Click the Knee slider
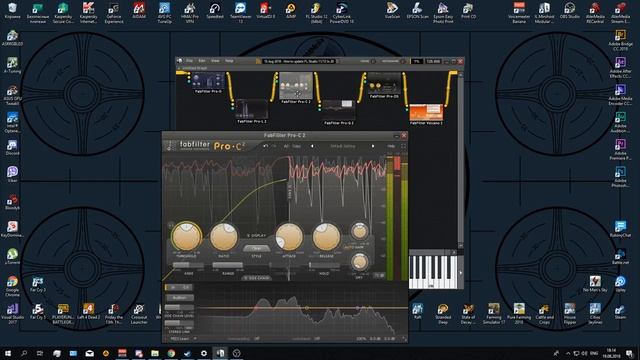Screen dimensions: 640x360 pos(189,265)
